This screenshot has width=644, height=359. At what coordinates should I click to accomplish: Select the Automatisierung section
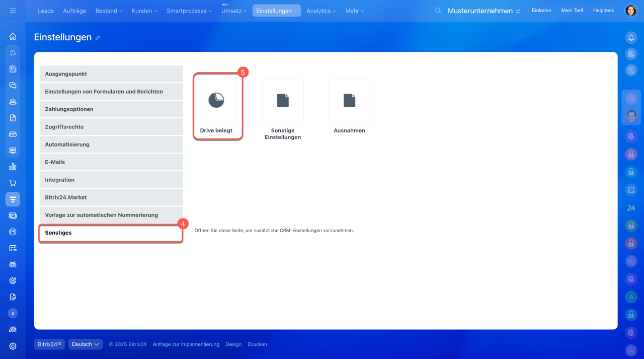point(111,145)
